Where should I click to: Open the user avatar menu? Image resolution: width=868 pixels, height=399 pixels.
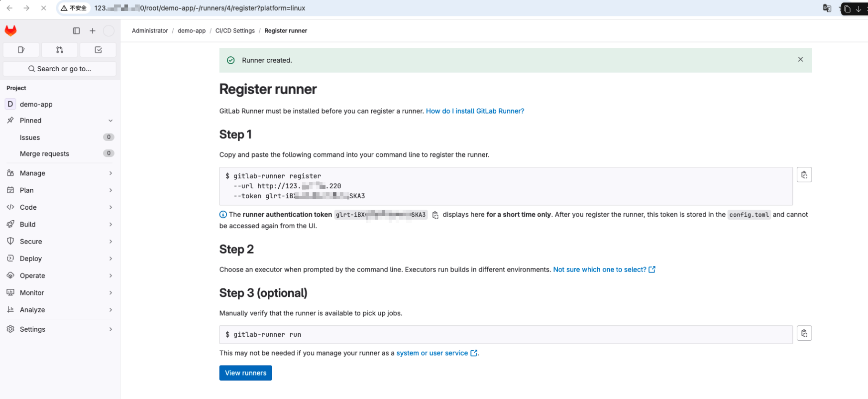tap(108, 31)
